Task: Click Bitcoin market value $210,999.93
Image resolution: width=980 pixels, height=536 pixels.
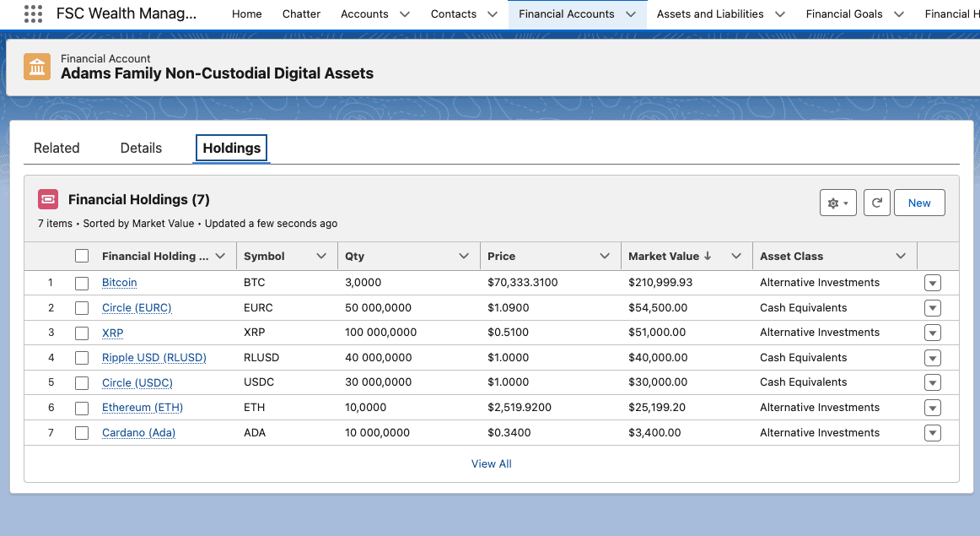Action: click(x=660, y=283)
